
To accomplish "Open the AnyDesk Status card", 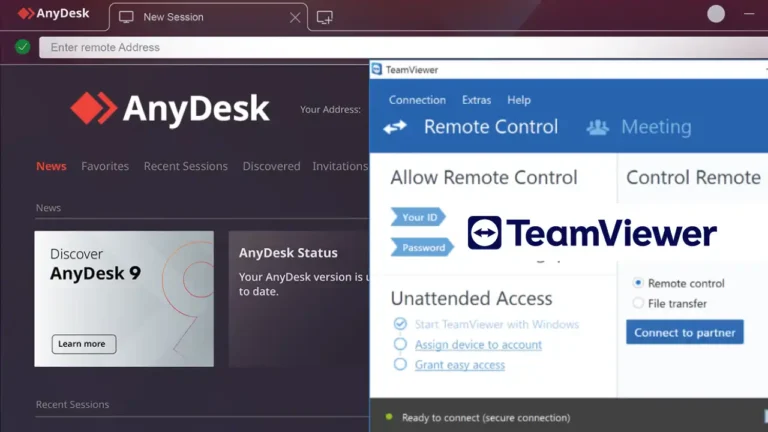I will click(x=299, y=299).
